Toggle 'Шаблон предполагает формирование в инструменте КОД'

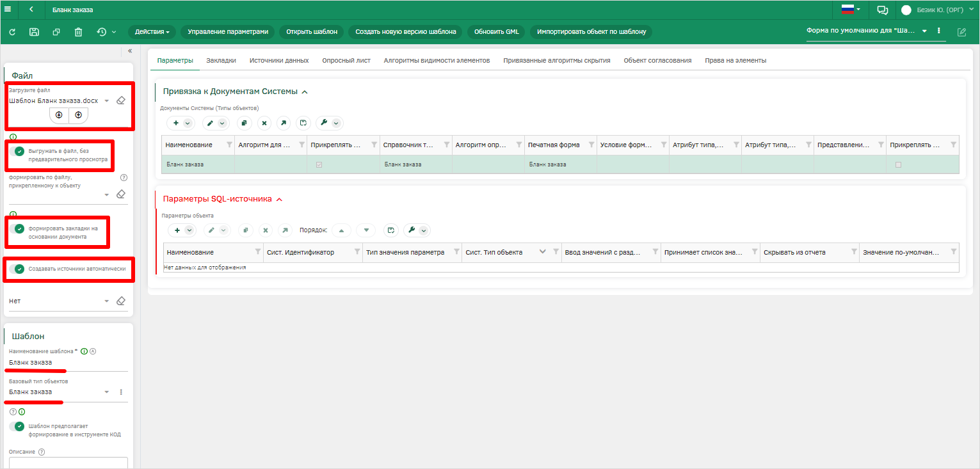coord(17,426)
